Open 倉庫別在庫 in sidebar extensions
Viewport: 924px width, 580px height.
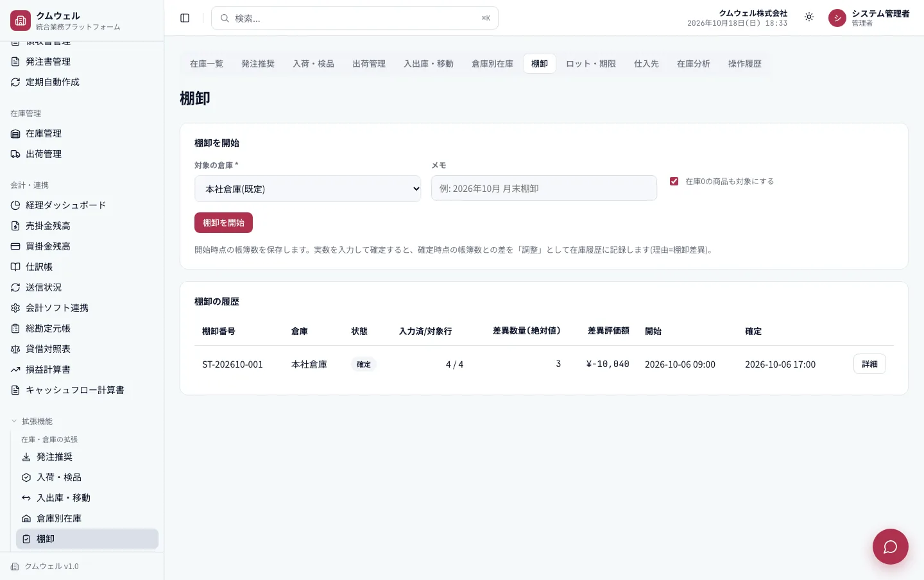(x=87, y=518)
